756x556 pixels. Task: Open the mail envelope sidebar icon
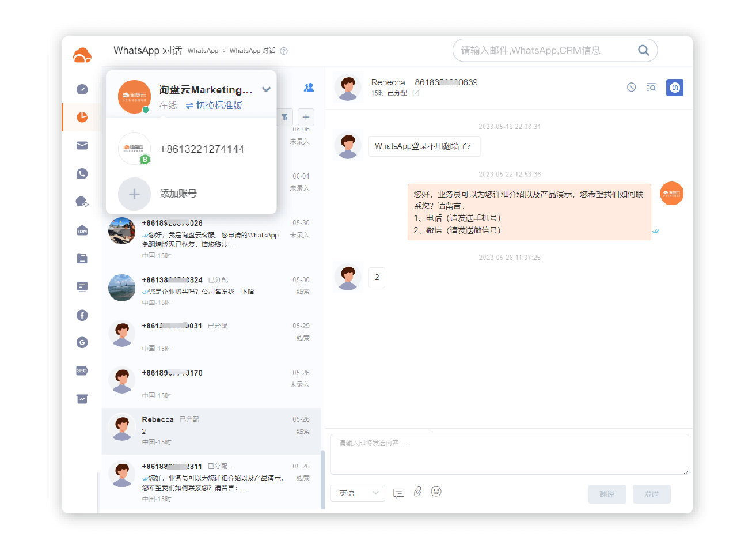click(x=82, y=145)
